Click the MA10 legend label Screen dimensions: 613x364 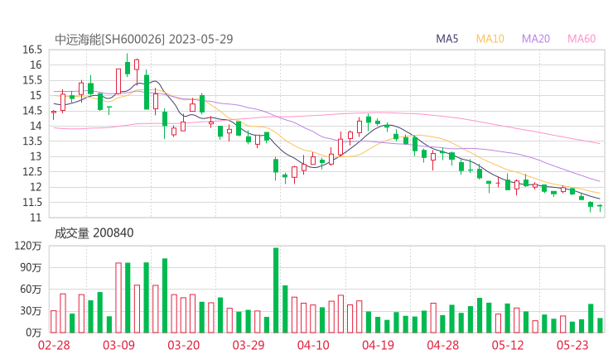[490, 39]
